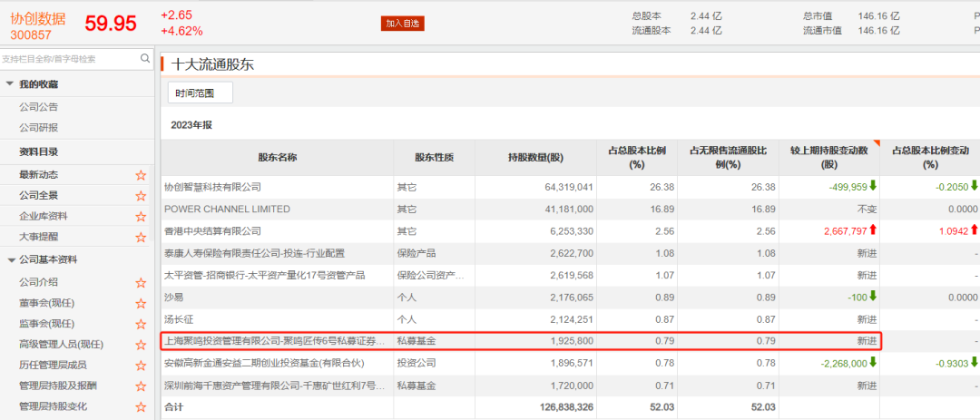Sort by 占总股本比例变动(%) header
The height and width of the screenshot is (420, 980).
tap(930, 158)
